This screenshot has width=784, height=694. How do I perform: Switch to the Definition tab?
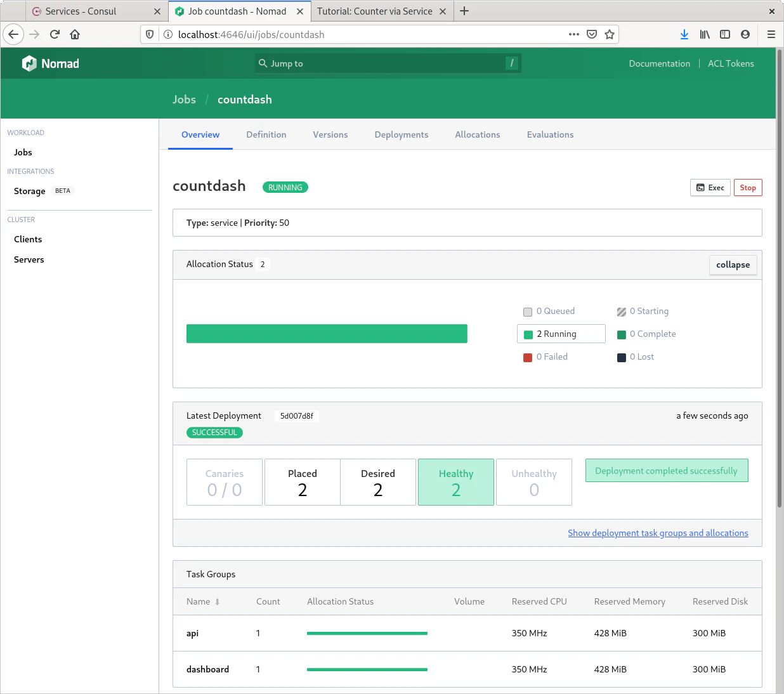click(266, 134)
